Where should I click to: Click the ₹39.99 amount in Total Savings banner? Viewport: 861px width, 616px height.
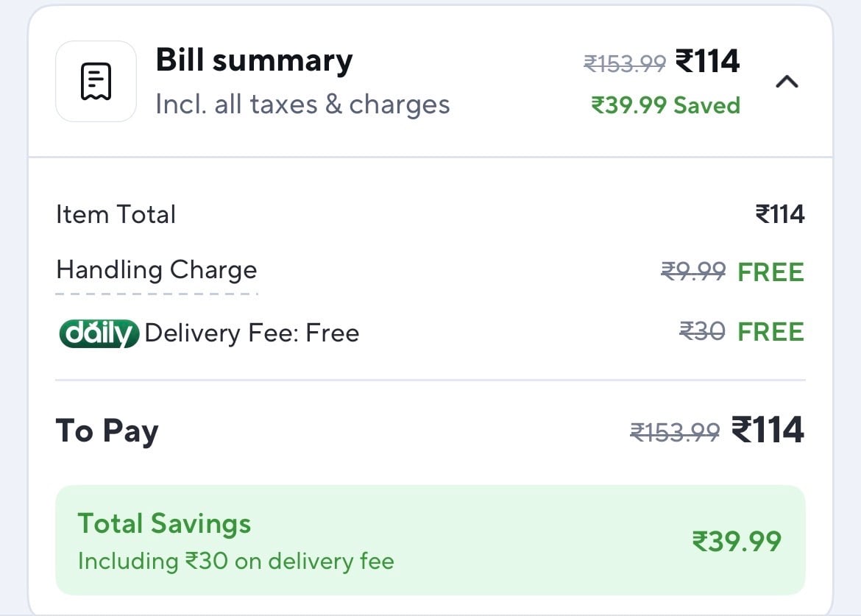click(x=736, y=542)
